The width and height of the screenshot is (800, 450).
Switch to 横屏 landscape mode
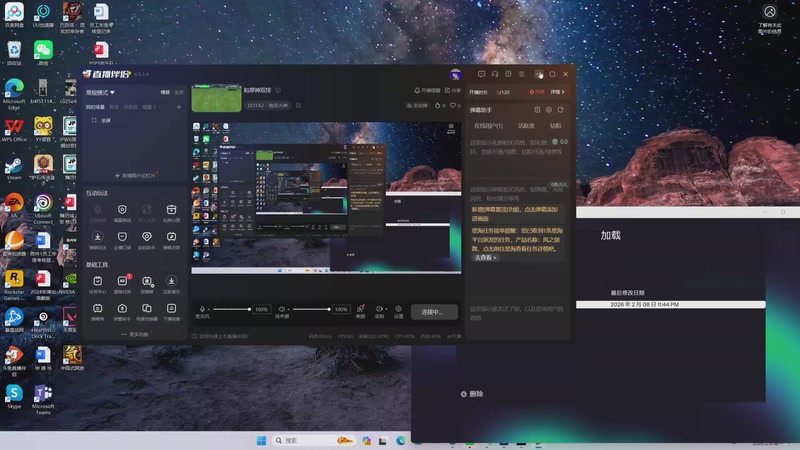165,92
